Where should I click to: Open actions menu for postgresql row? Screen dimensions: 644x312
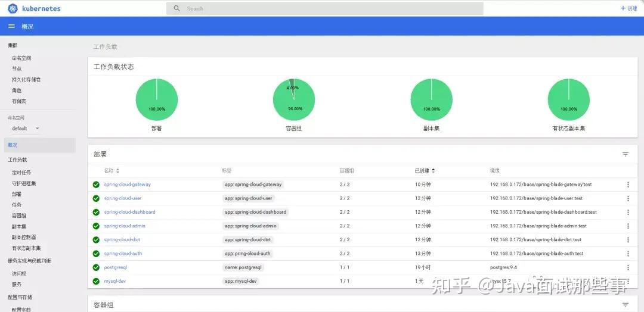[x=627, y=267]
